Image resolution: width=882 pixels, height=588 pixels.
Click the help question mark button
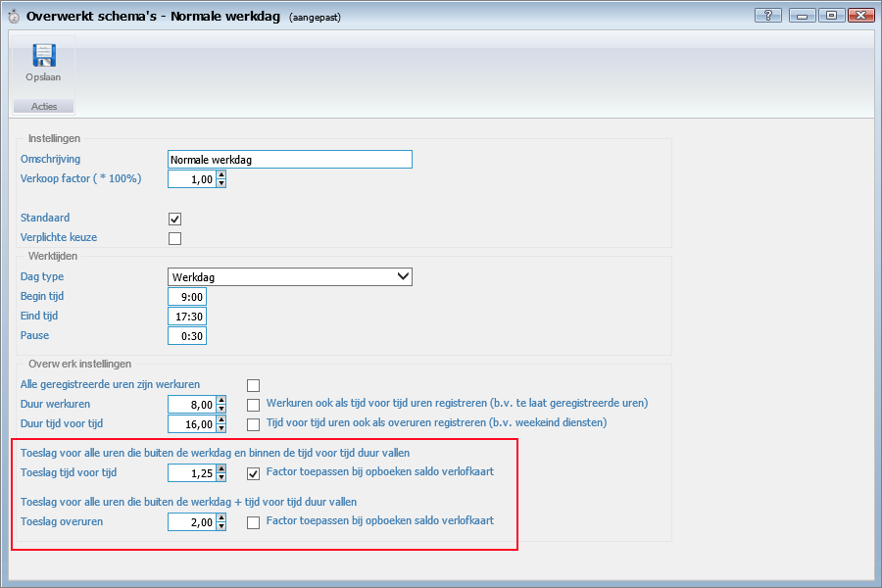768,16
